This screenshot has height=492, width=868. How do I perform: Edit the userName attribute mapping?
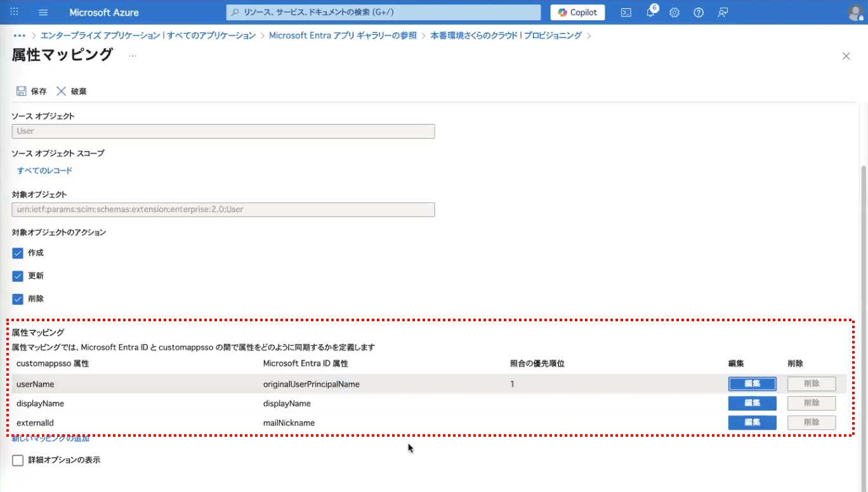coord(752,384)
